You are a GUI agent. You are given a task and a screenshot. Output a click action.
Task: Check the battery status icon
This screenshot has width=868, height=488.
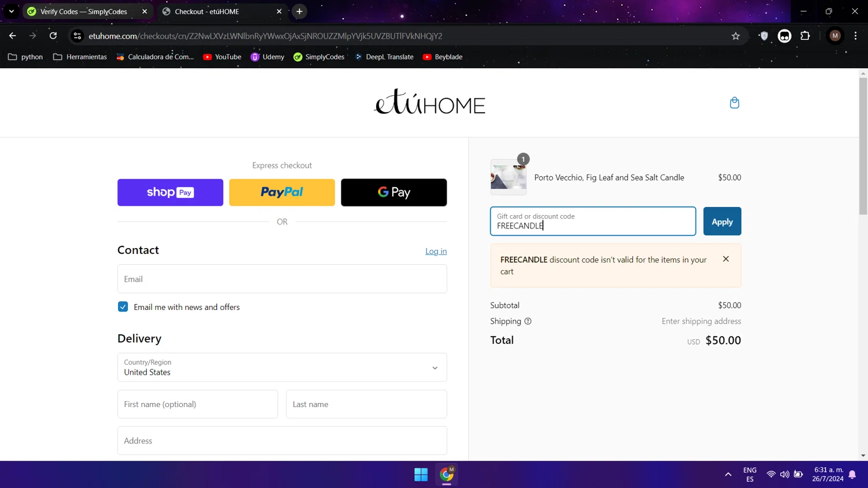coord(799,475)
